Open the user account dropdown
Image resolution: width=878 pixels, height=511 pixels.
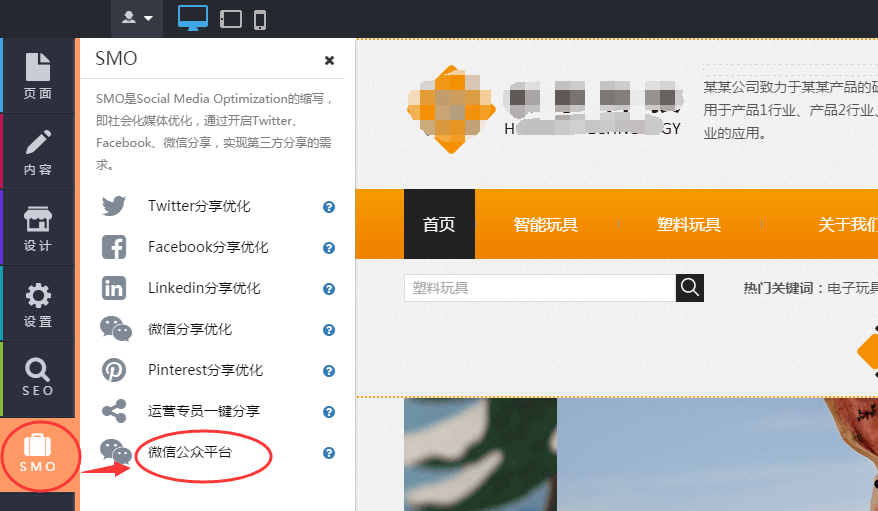coord(137,18)
